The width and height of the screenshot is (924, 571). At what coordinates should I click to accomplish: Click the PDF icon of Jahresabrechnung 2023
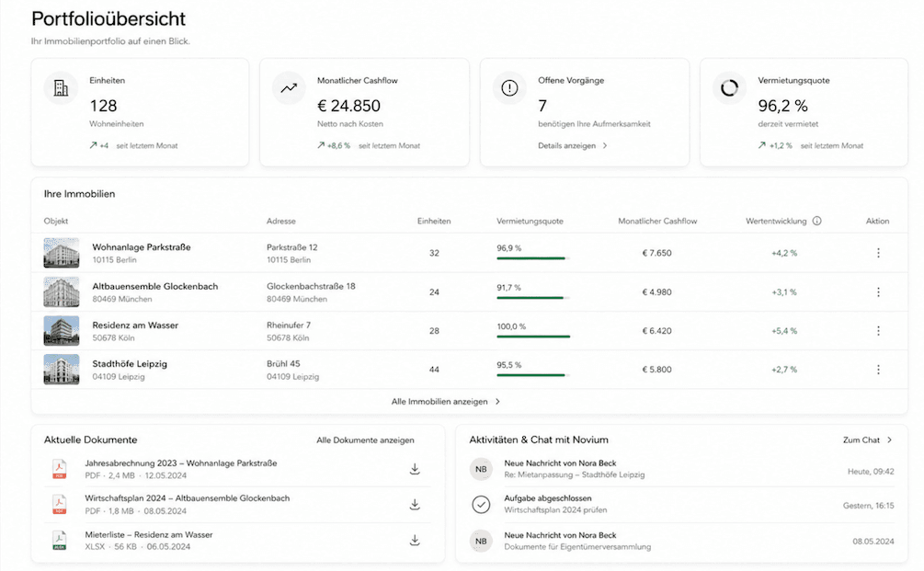(x=60, y=469)
